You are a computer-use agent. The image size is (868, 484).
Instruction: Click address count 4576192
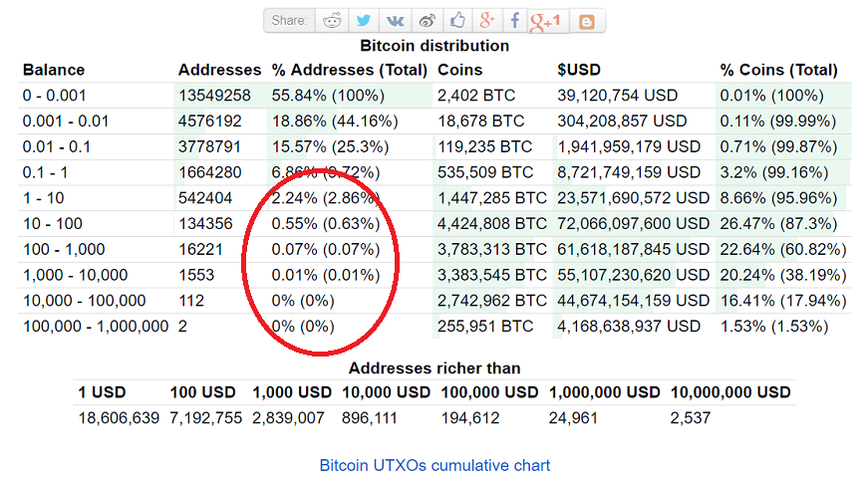pyautogui.click(x=210, y=121)
